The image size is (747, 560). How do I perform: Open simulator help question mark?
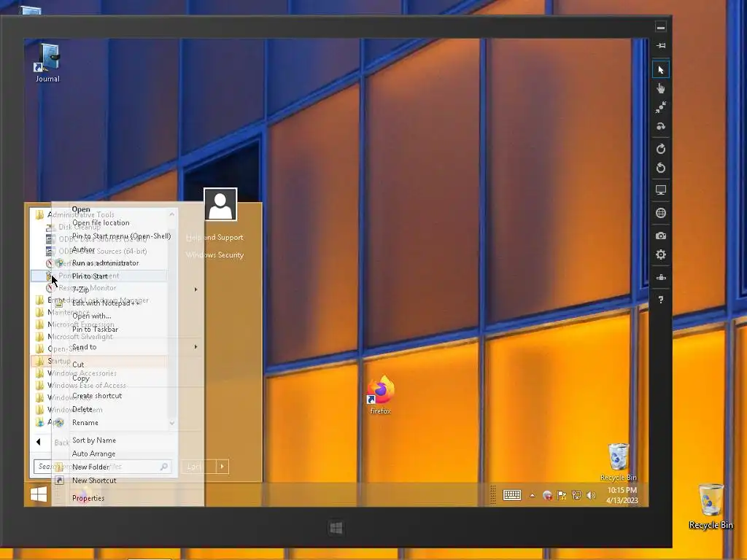pyautogui.click(x=660, y=300)
